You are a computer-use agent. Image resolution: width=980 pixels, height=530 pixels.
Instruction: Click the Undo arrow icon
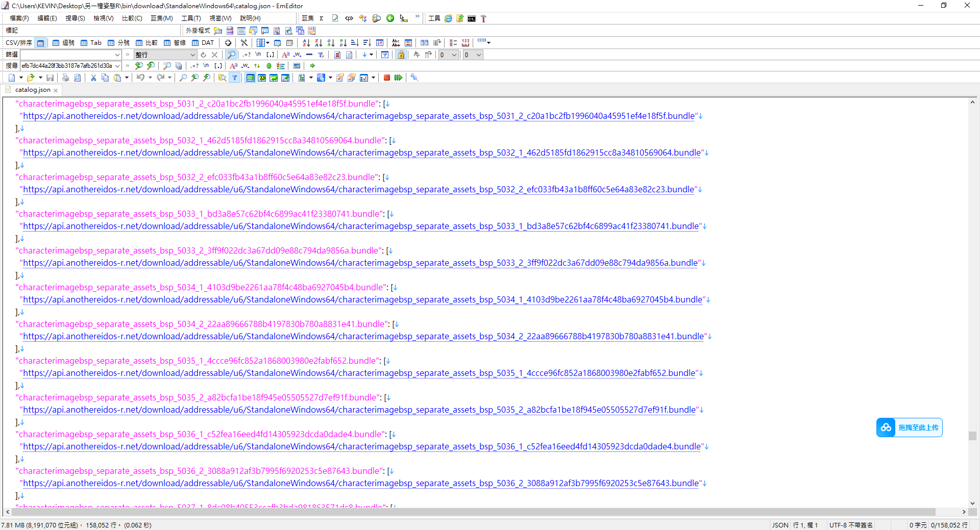[140, 78]
